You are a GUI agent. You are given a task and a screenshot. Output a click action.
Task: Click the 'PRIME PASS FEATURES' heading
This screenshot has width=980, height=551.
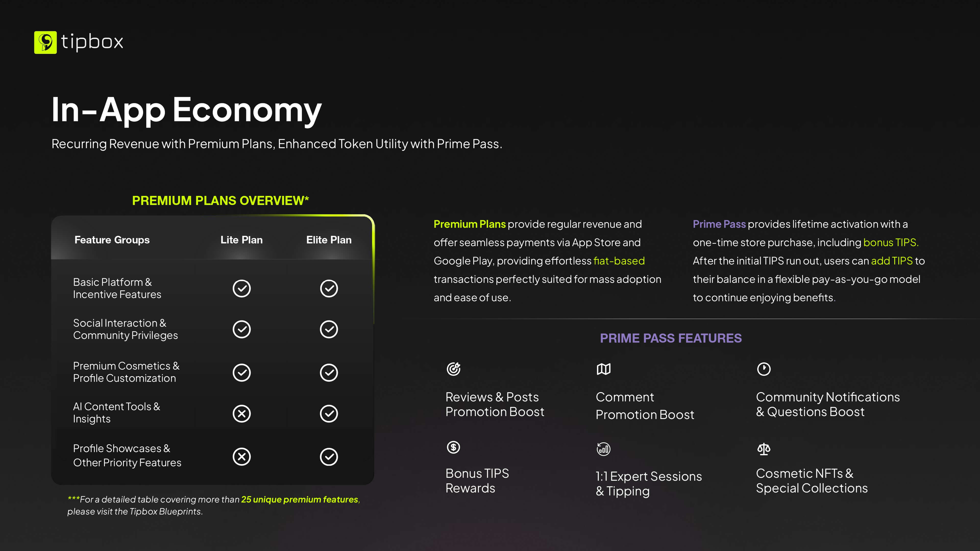(x=671, y=338)
